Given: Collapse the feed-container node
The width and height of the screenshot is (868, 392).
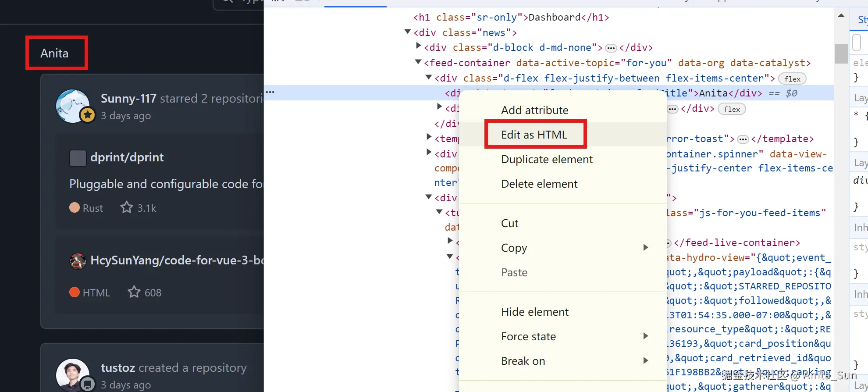Looking at the screenshot, I should click(418, 62).
